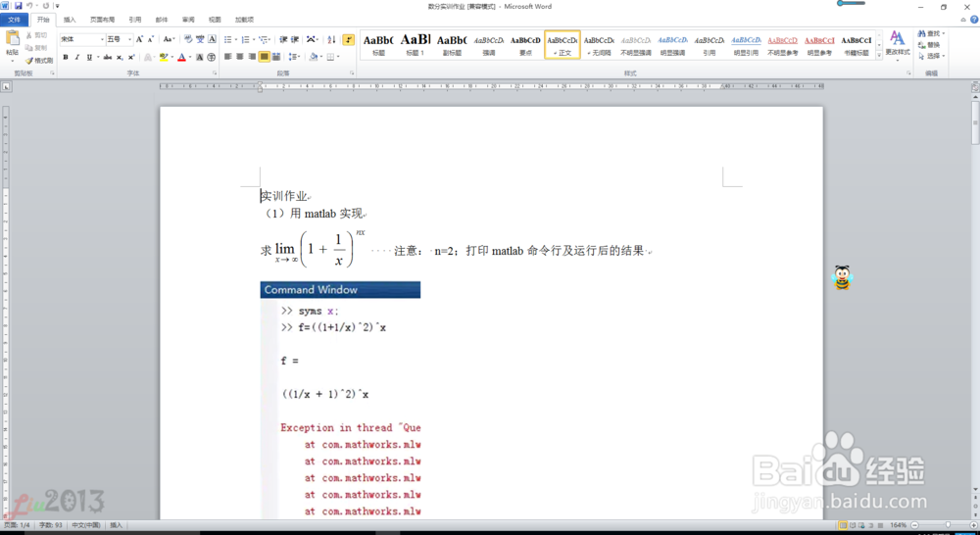Click the phonetic guide (文) icon

tap(200, 39)
